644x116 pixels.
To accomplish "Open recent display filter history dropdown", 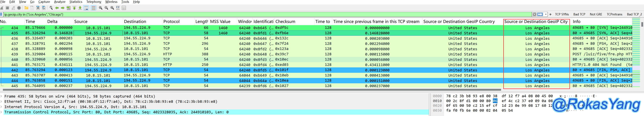I will coord(546,14).
